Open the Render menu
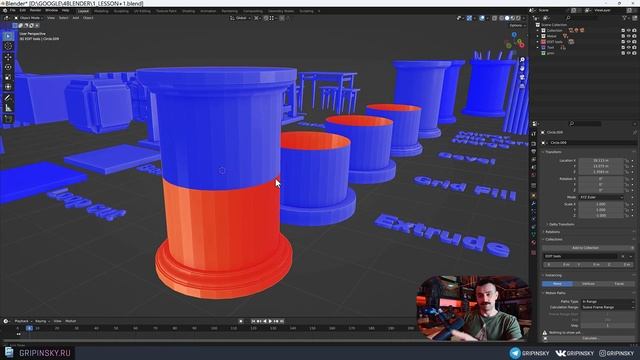This screenshot has height=360, width=640. pos(36,11)
